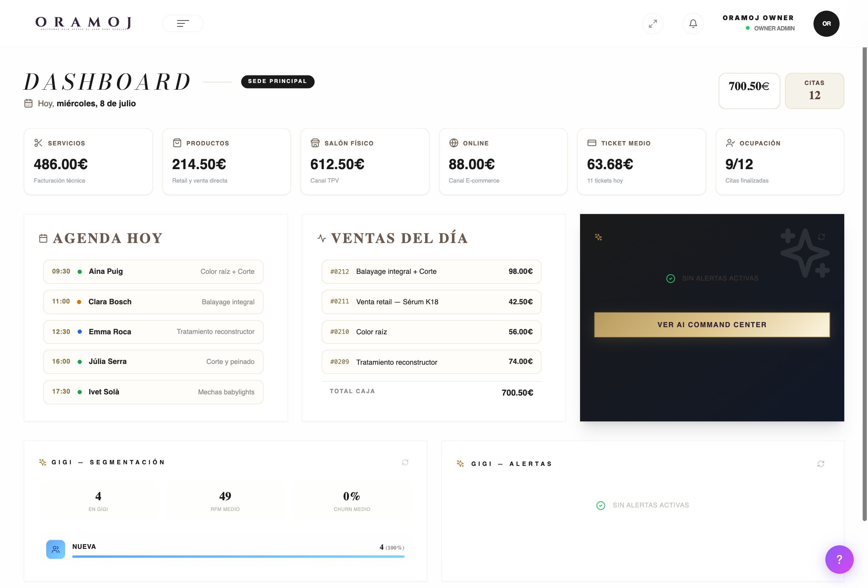Viewport: 868px width, 588px height.
Task: Click the Nueva segment progress bar
Action: coord(238,556)
